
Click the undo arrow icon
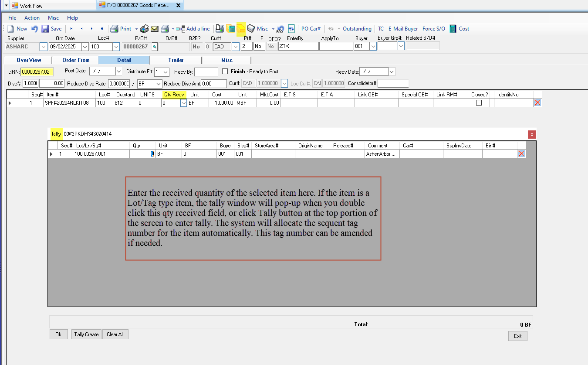point(34,29)
